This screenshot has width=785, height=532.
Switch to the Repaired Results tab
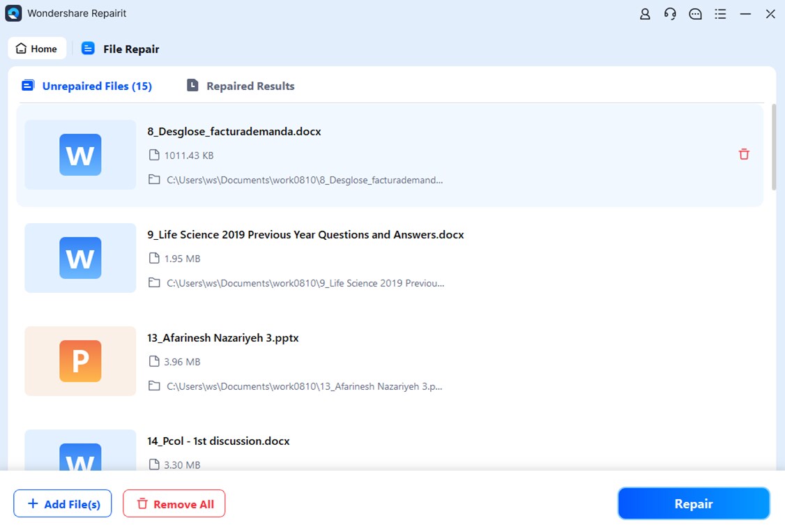tap(240, 85)
